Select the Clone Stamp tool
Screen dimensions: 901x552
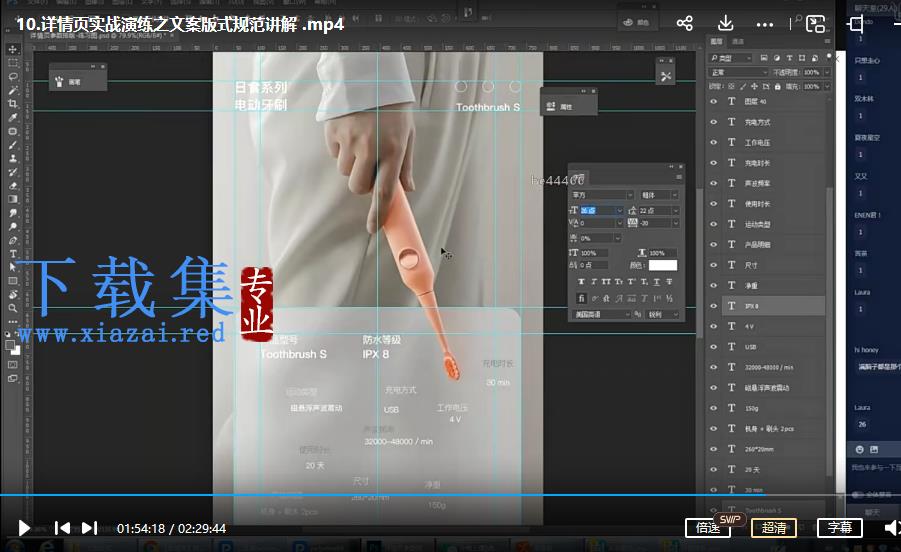(x=13, y=159)
